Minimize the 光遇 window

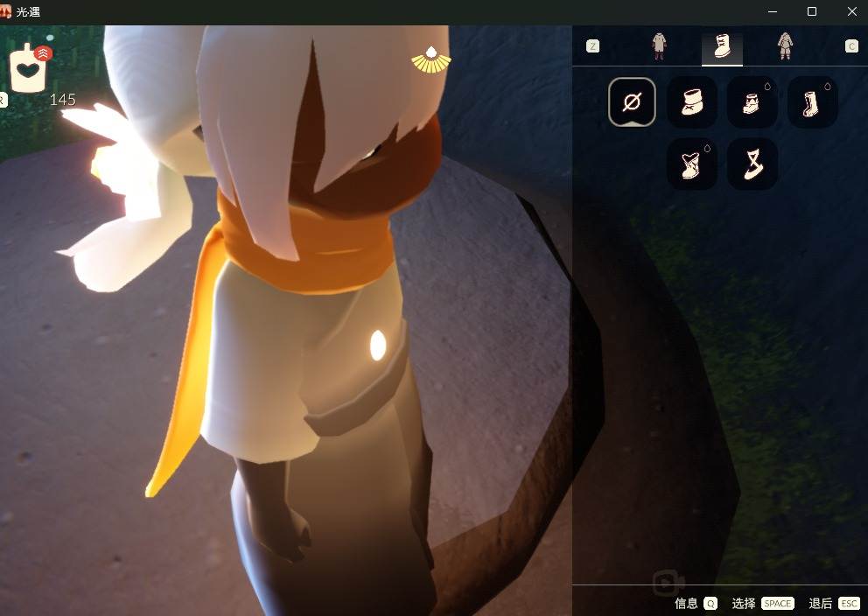pos(773,11)
